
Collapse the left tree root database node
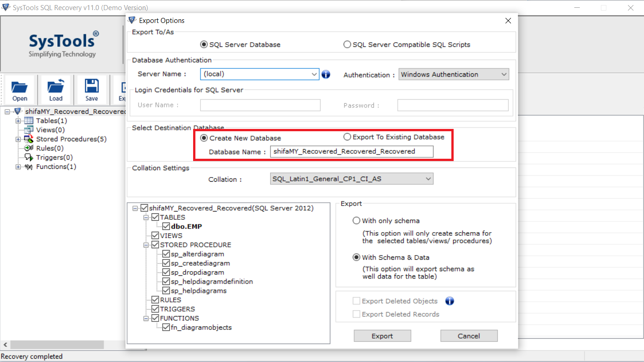pyautogui.click(x=7, y=111)
